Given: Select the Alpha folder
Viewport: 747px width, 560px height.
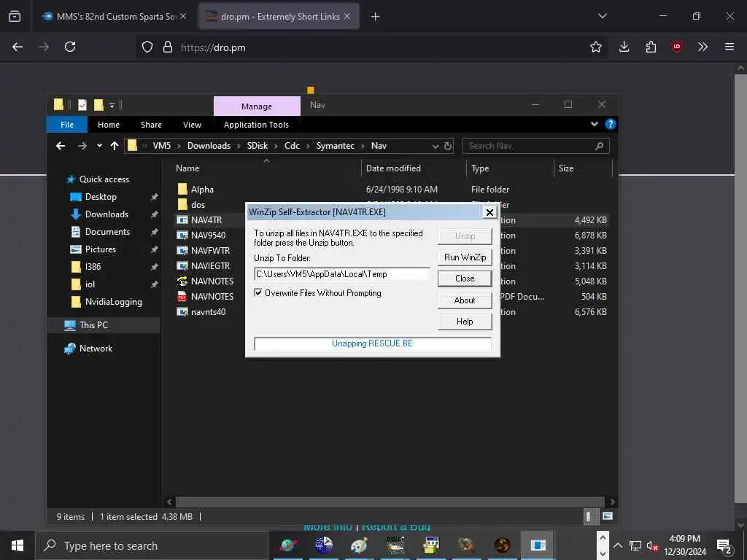Looking at the screenshot, I should click(202, 190).
